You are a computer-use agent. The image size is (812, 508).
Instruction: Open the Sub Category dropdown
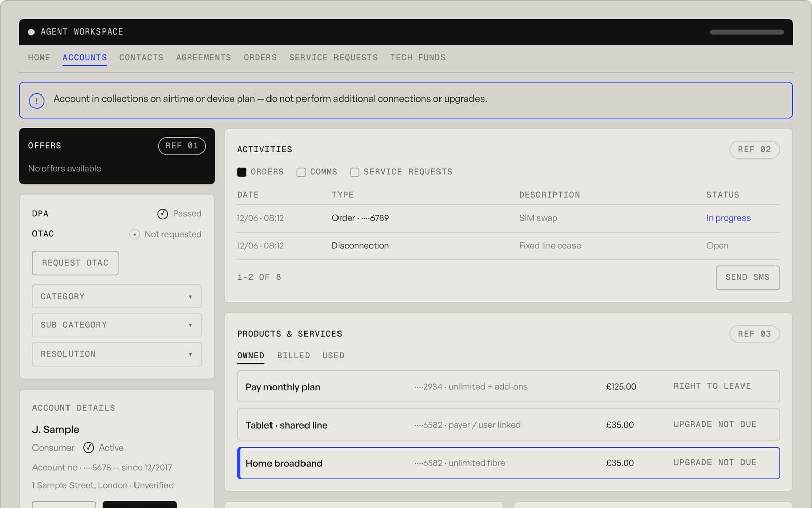117,325
